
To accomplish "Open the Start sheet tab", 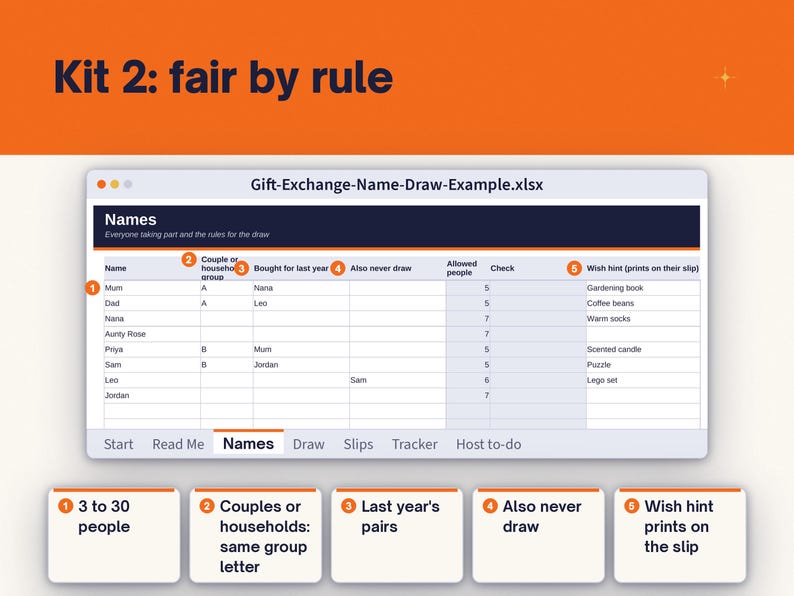I will 118,444.
